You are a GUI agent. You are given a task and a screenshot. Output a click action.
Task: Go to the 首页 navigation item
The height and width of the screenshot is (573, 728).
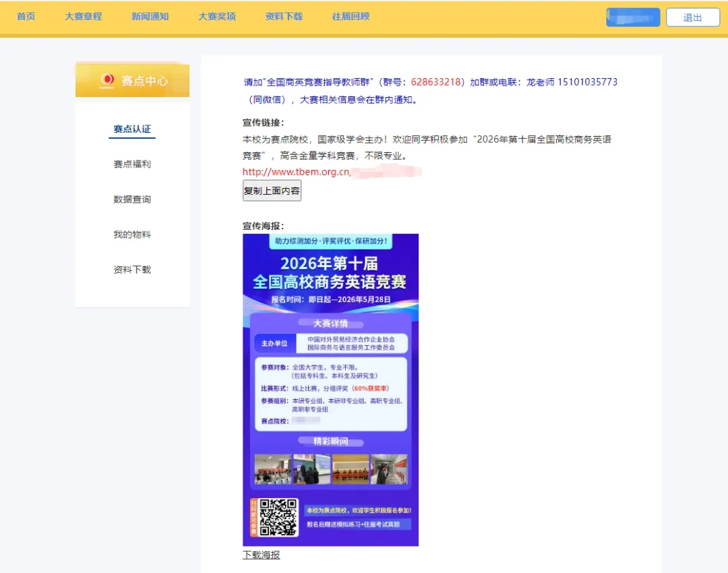[26, 16]
